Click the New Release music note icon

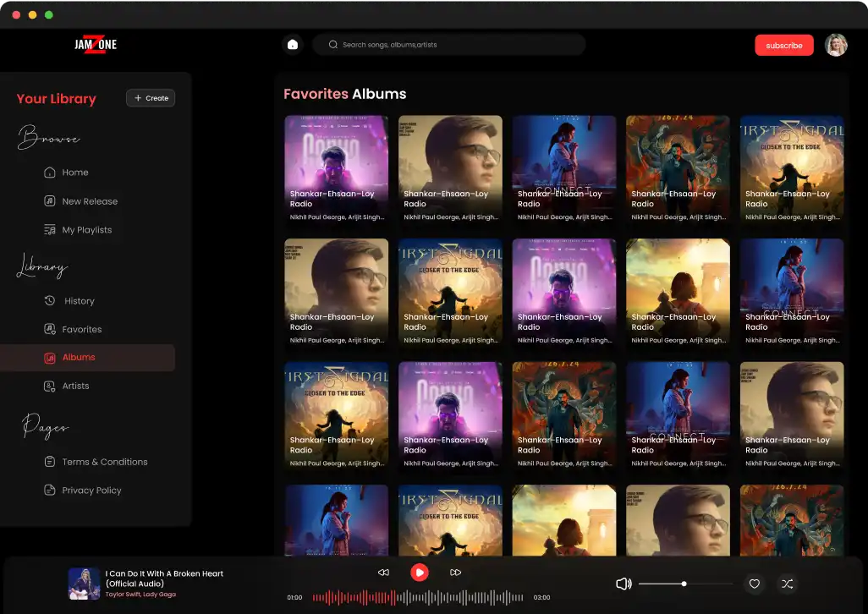[x=50, y=200]
